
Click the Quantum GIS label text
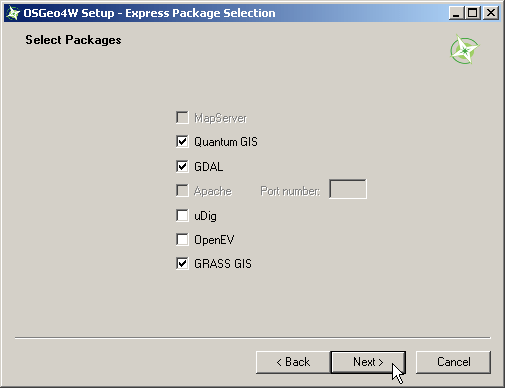(x=226, y=142)
